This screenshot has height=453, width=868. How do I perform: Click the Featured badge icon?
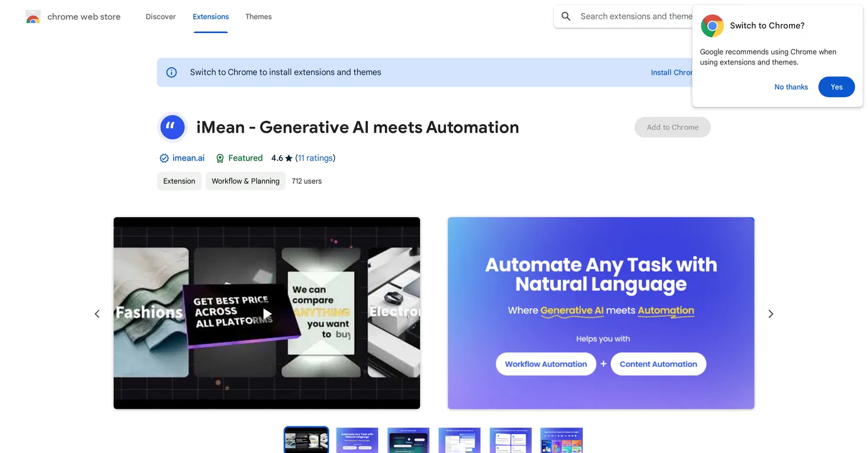220,158
